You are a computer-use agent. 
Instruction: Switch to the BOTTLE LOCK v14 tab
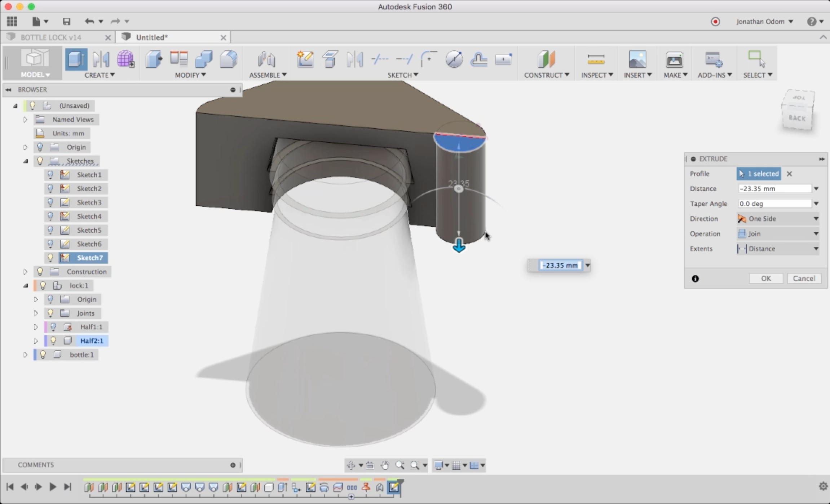coord(51,37)
